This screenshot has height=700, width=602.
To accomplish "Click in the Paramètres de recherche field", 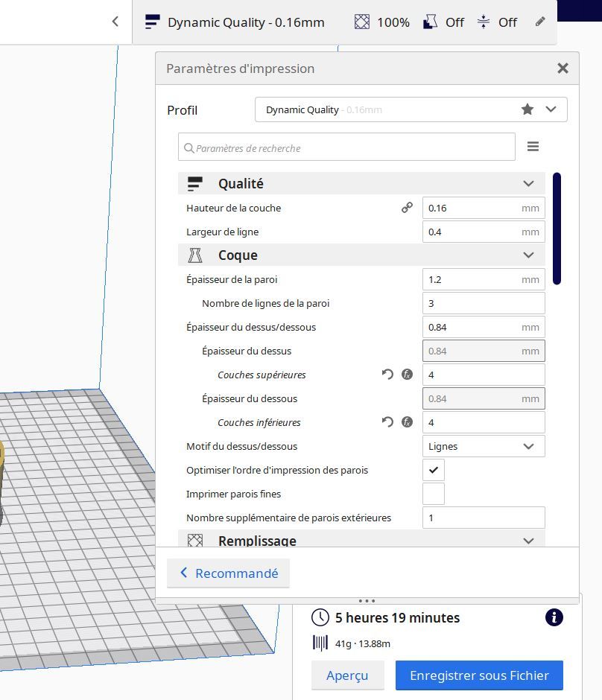I will [346, 147].
